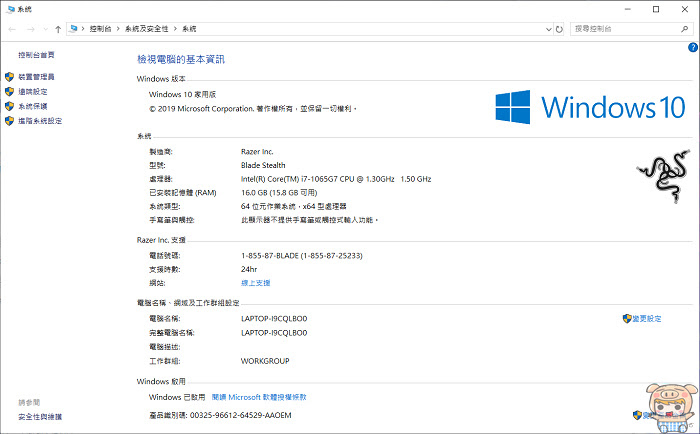Screen dimensions: 700x434
Task: Open 遠端設定 link
Action: coord(33,92)
